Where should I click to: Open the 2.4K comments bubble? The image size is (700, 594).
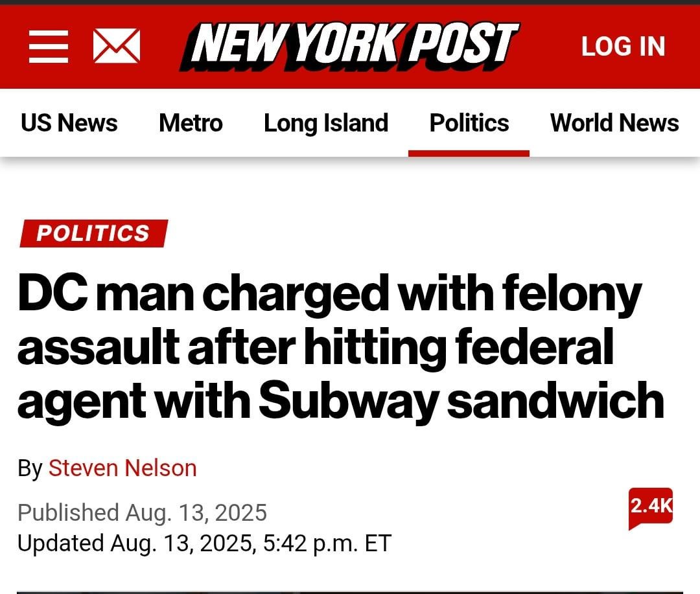[651, 508]
